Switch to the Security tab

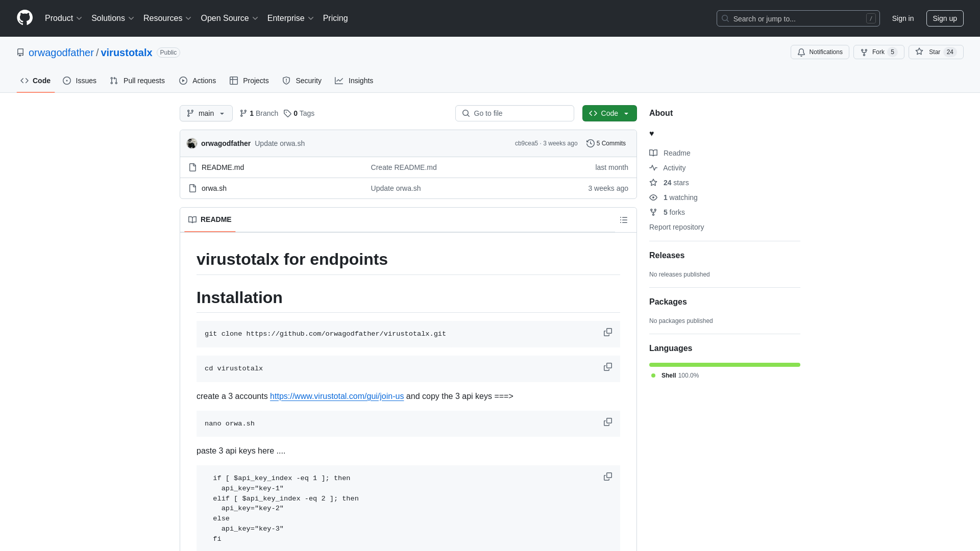302,81
